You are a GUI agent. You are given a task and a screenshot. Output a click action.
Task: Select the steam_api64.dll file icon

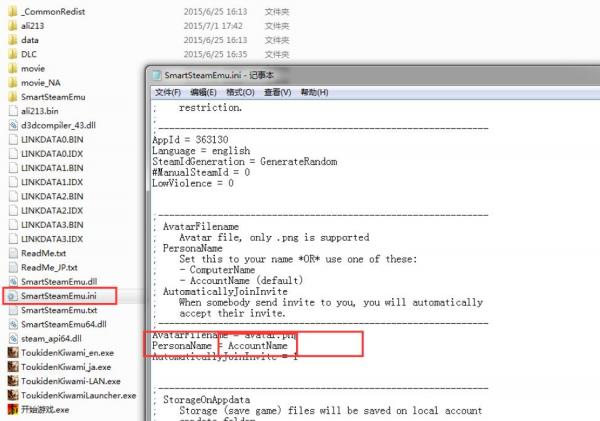click(13, 338)
